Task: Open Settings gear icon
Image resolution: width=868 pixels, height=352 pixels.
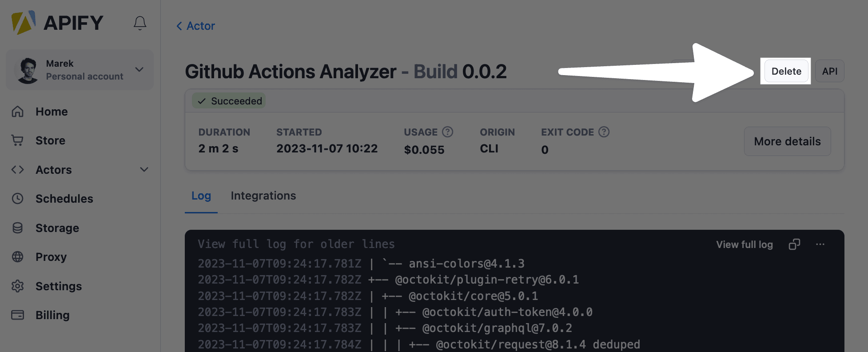Action: pyautogui.click(x=17, y=286)
